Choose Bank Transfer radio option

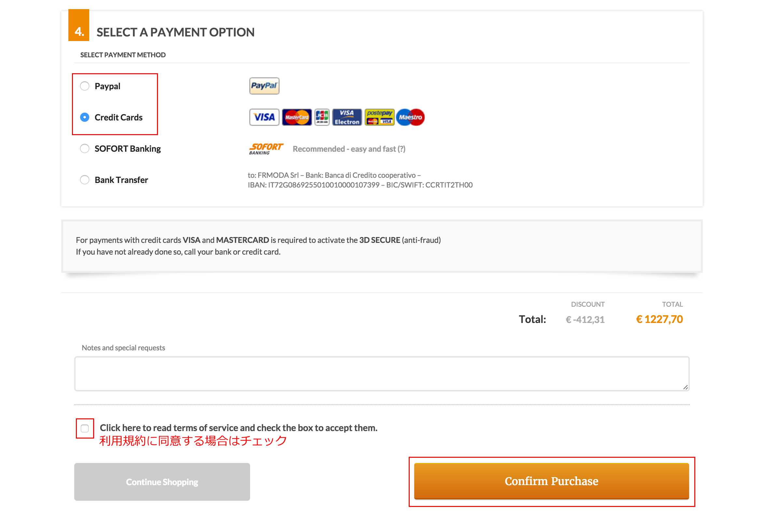(x=85, y=180)
